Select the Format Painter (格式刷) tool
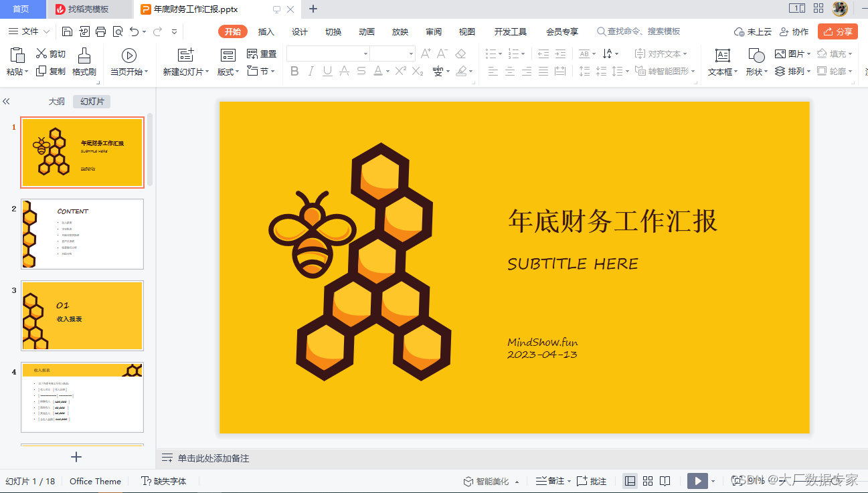 tap(83, 60)
